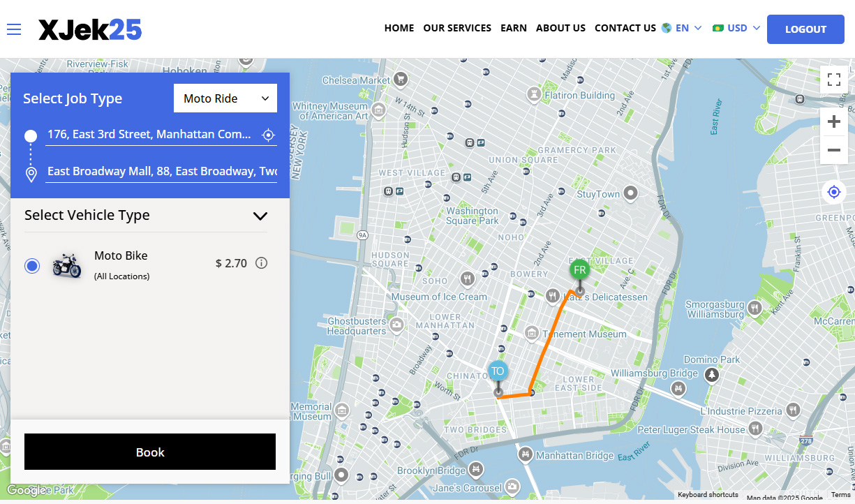Click the pickup current-location crosshair icon

pyautogui.click(x=268, y=135)
